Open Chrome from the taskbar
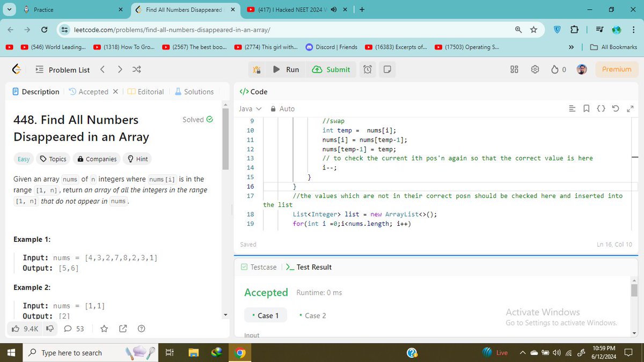Image resolution: width=644 pixels, height=362 pixels. click(240, 352)
